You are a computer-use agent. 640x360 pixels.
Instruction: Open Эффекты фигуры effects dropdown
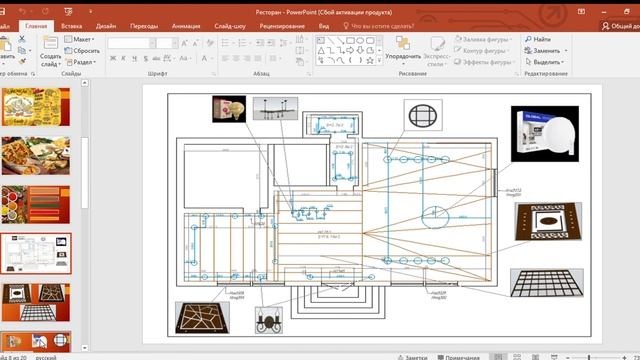[x=484, y=62]
